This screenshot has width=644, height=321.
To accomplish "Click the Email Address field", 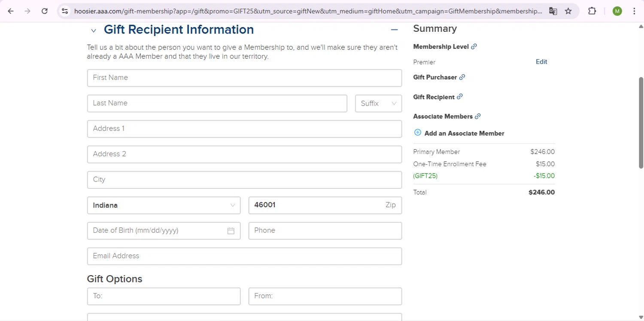I will pyautogui.click(x=244, y=256).
